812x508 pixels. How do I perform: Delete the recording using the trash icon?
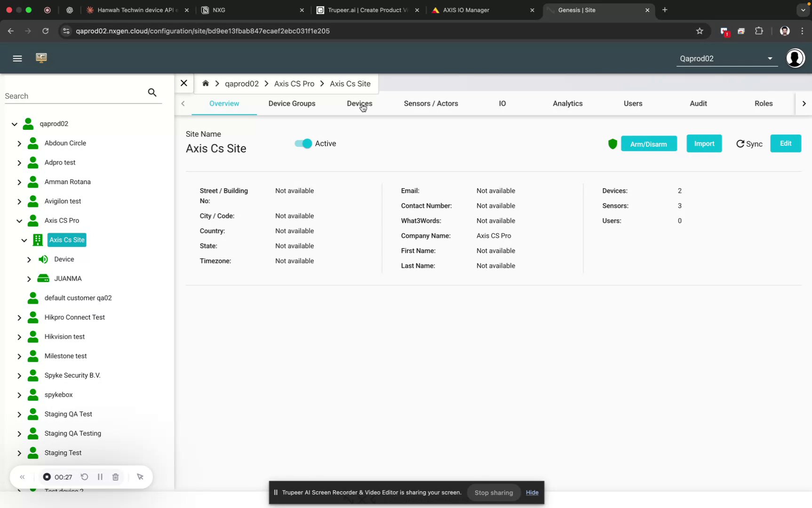coord(115,476)
